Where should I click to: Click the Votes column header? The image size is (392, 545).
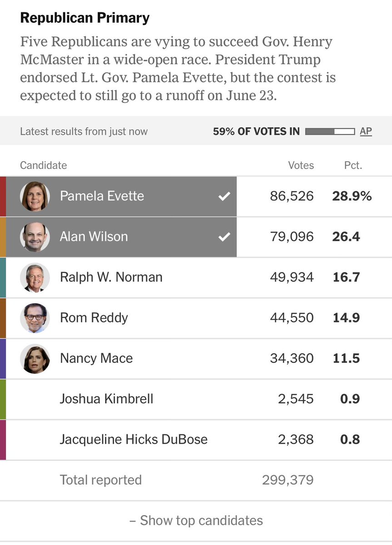click(x=301, y=165)
